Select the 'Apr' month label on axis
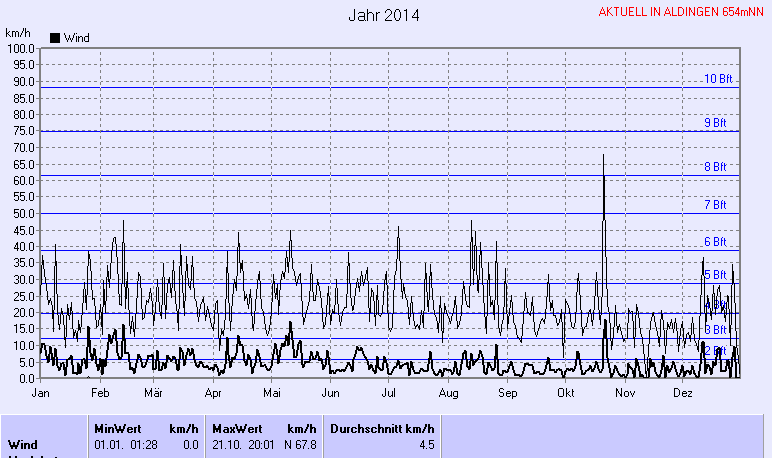The height and width of the screenshot is (458, 772). tap(213, 393)
